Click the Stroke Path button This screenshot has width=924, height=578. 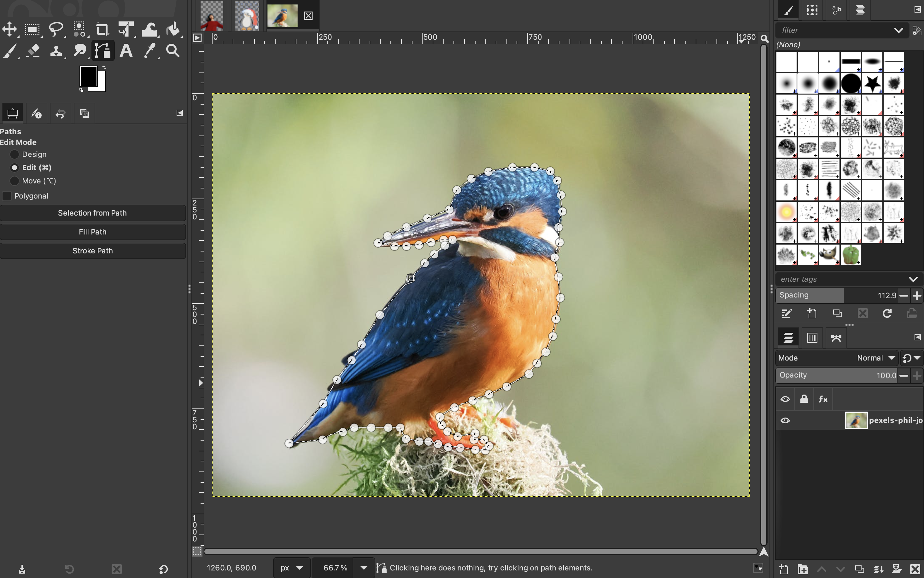[x=92, y=251]
